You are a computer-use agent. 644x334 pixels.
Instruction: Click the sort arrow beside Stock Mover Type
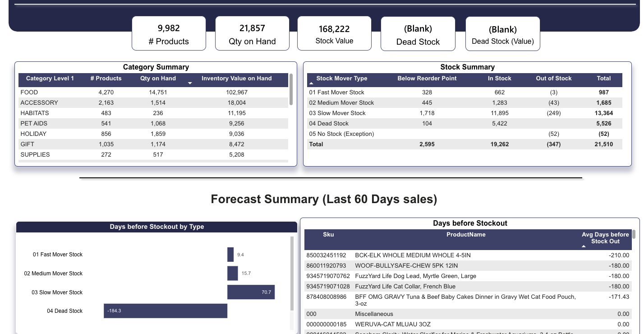pyautogui.click(x=311, y=83)
